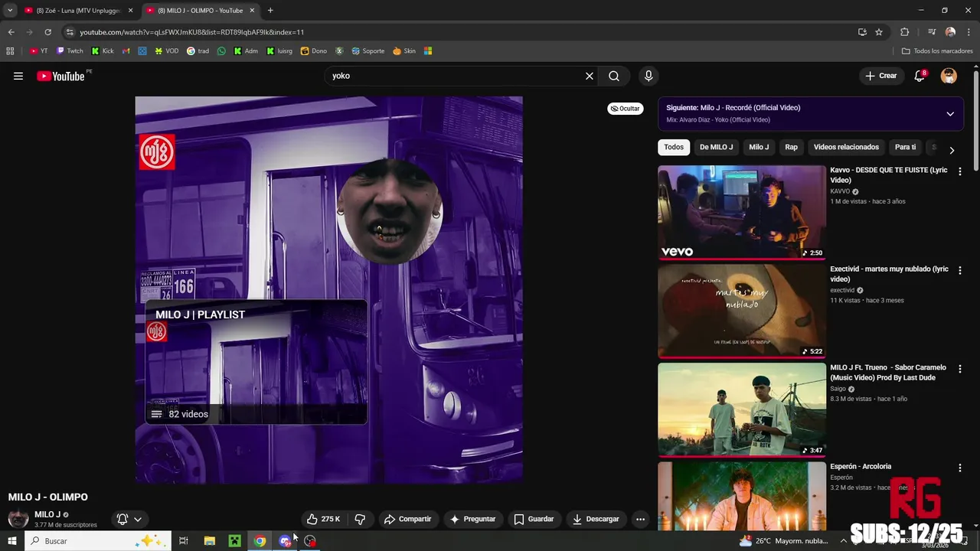Open options for Exectivid martes muy nublado
Viewport: 980px width, 551px height.
click(x=959, y=270)
